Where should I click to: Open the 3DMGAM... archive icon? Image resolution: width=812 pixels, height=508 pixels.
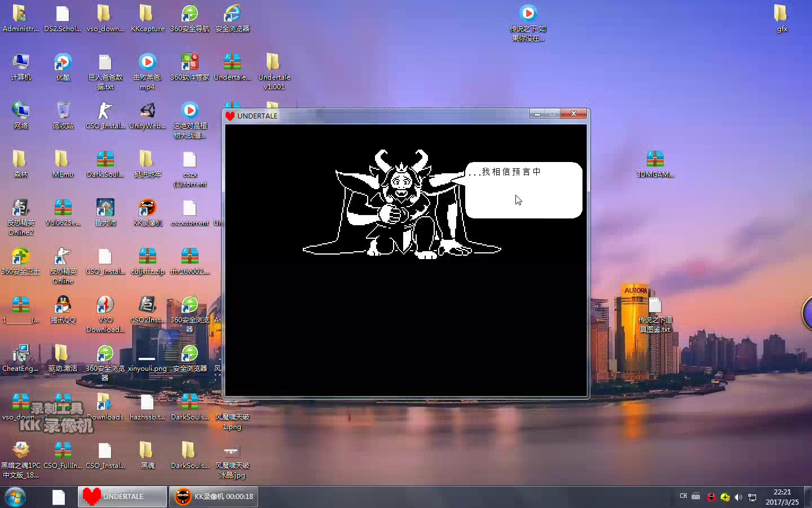(655, 164)
